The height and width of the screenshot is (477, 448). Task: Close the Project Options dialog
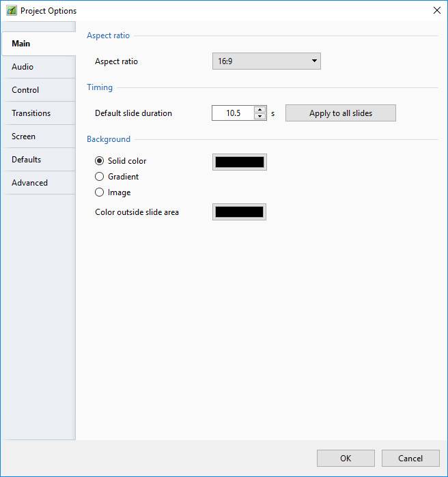pyautogui.click(x=436, y=10)
